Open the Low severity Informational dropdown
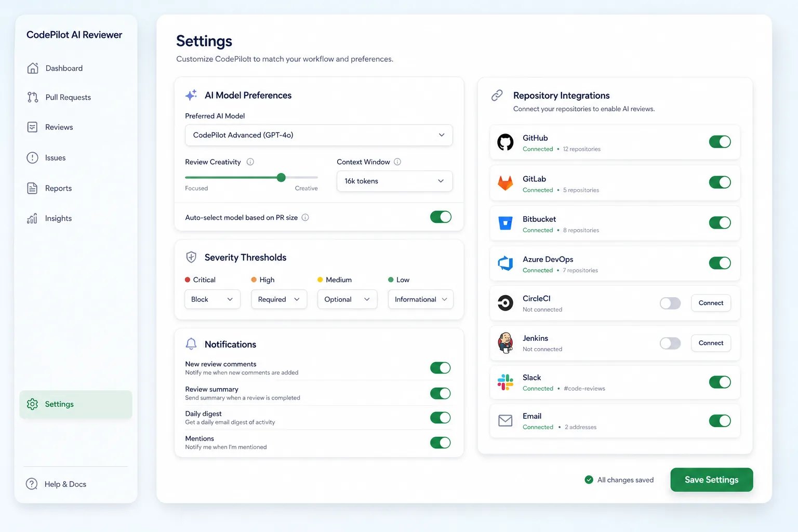 pos(421,299)
